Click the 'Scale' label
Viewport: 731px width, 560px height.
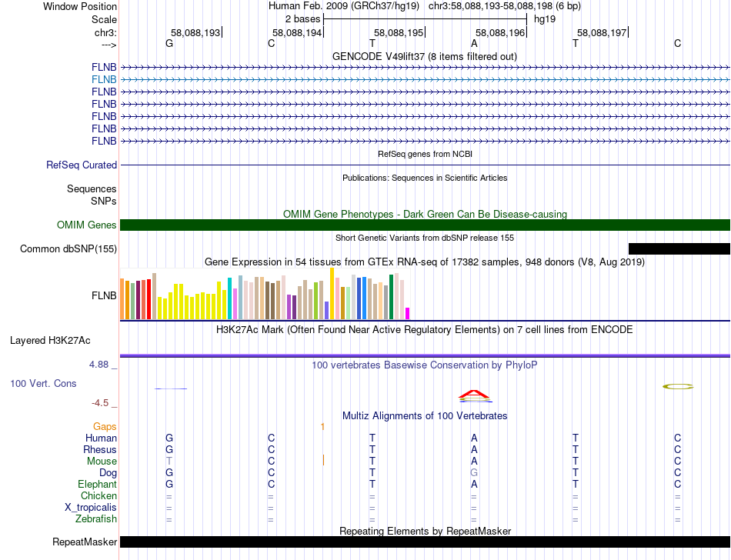(104, 19)
